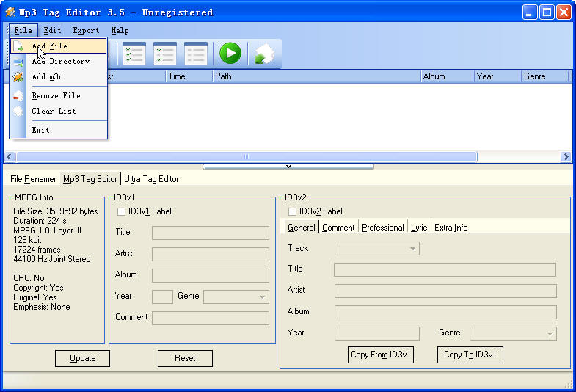This screenshot has width=576, height=392.
Task: Enable the ID3v1 Label checkbox
Action: click(x=121, y=211)
